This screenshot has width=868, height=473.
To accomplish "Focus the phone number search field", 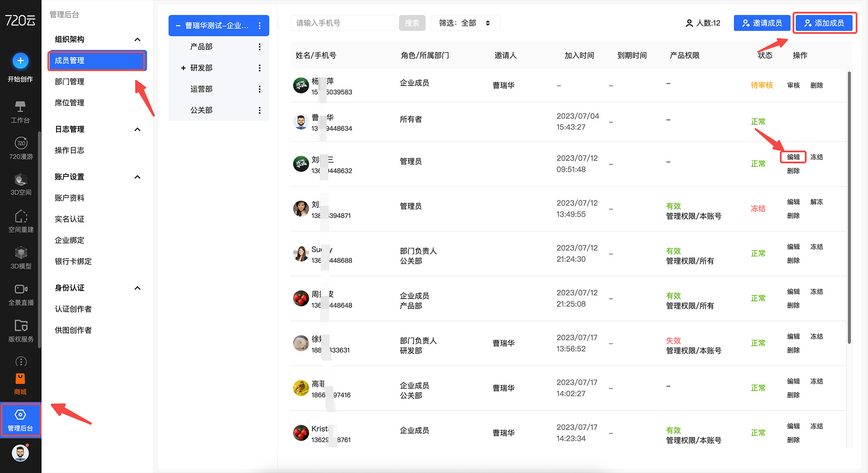I will coord(343,23).
